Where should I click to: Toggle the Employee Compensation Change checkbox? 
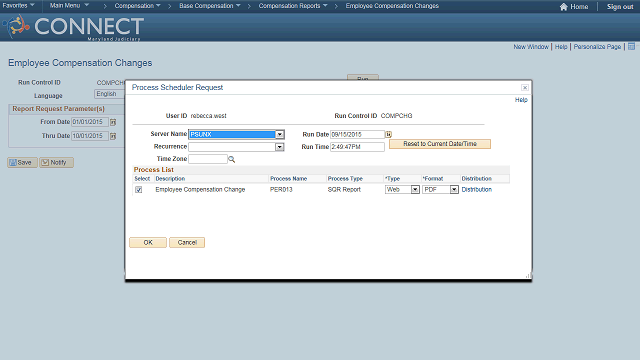[139, 190]
